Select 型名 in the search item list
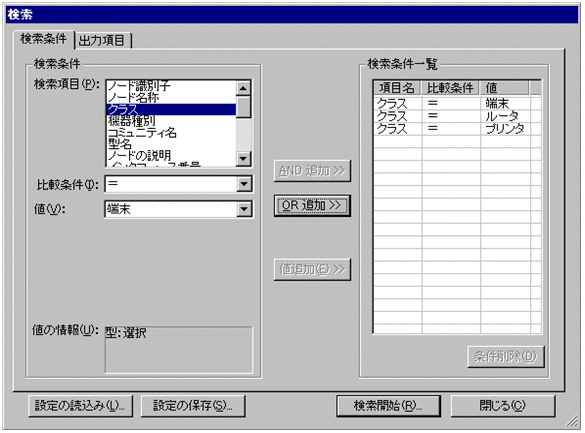This screenshot has height=433, width=585. 171,144
